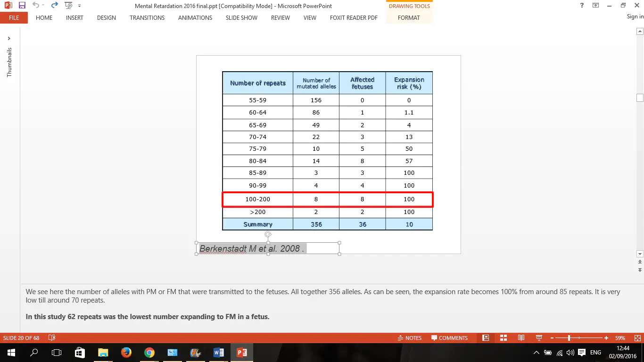Screen dimensions: 644x362
Task: Click the FILE button
Action: (x=14, y=18)
